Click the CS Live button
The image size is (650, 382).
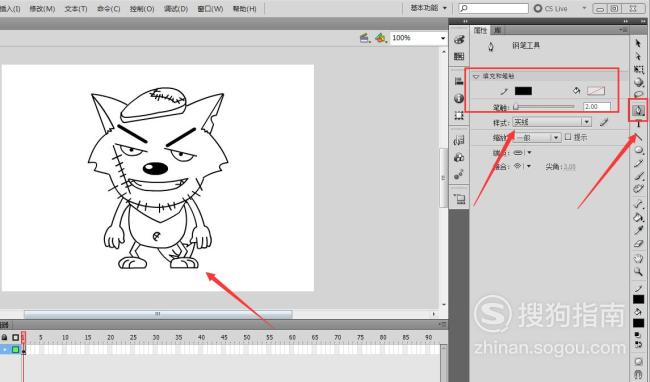(551, 8)
